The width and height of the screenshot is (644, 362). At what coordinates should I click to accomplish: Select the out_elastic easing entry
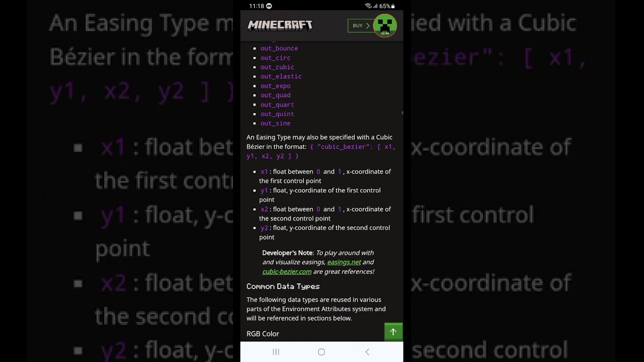click(281, 76)
